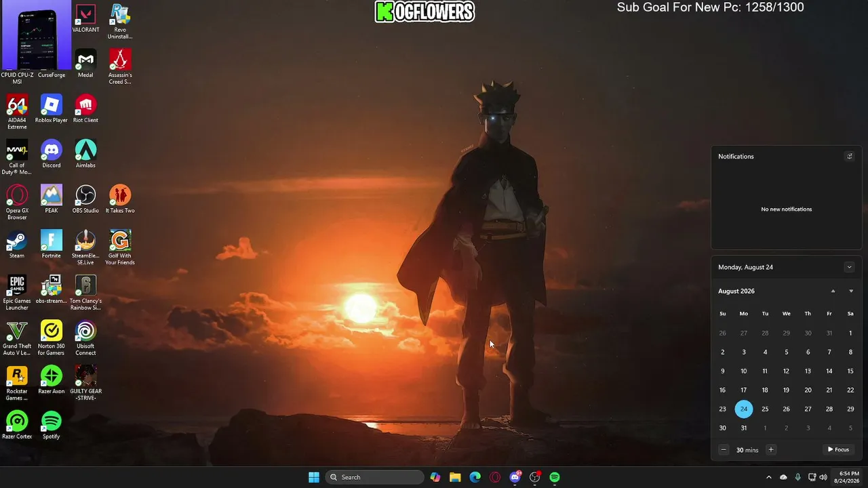
Task: Select the AIDA64 Extreme desktop icon
Action: (17, 112)
